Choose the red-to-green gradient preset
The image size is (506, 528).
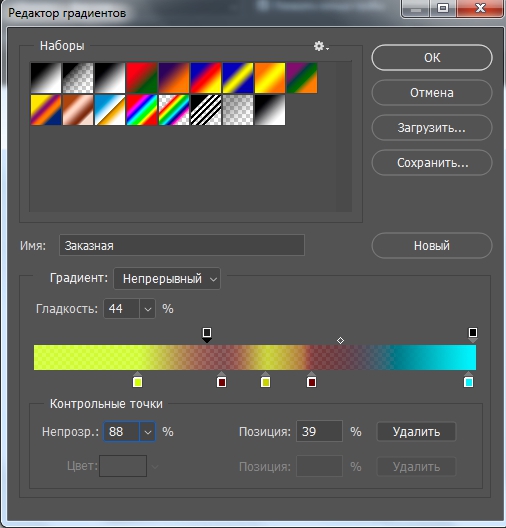[142, 78]
